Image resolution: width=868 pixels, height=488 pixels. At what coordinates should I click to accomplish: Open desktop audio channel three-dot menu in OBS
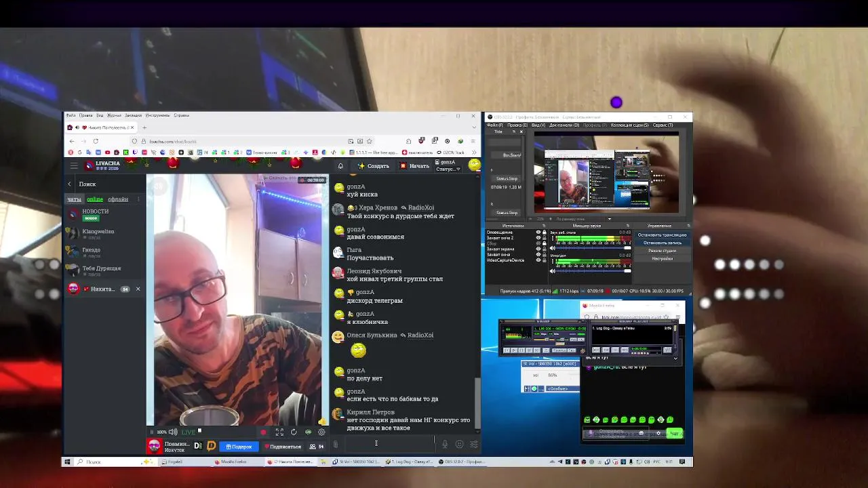coord(553,239)
